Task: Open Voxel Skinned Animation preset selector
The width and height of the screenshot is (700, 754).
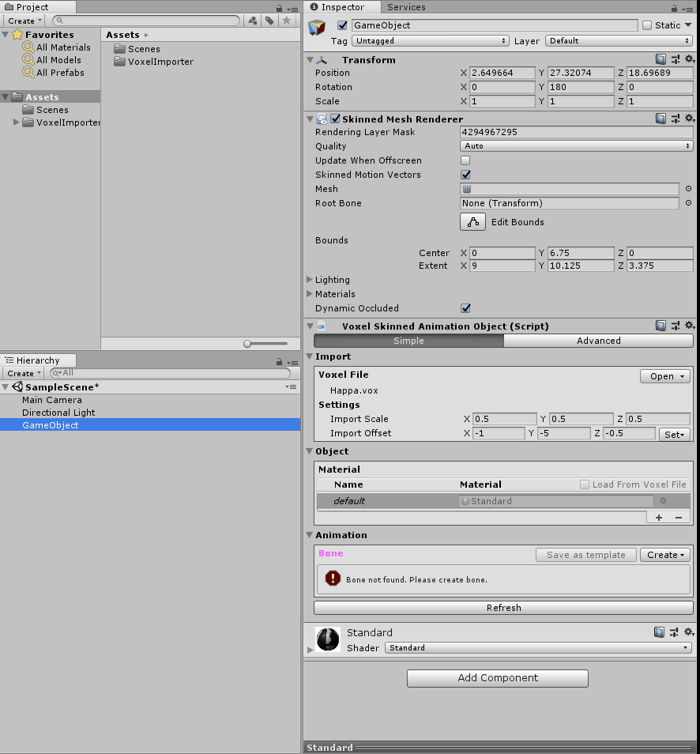Action: coord(676,326)
